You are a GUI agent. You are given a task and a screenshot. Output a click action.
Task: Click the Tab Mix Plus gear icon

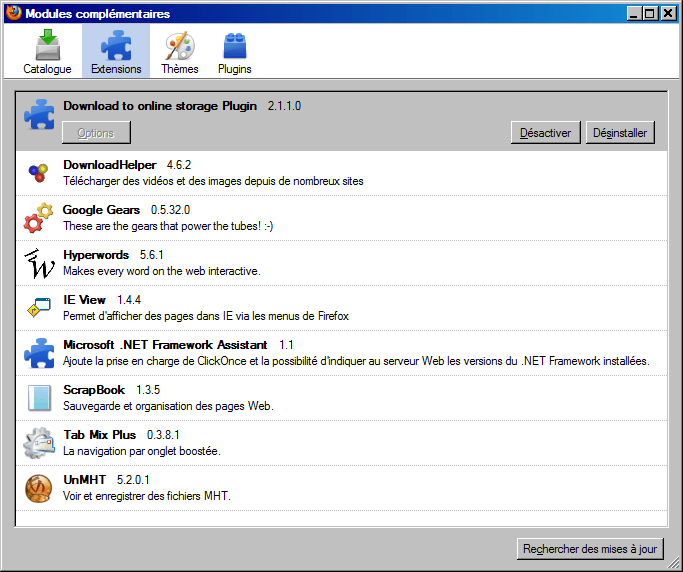click(39, 443)
